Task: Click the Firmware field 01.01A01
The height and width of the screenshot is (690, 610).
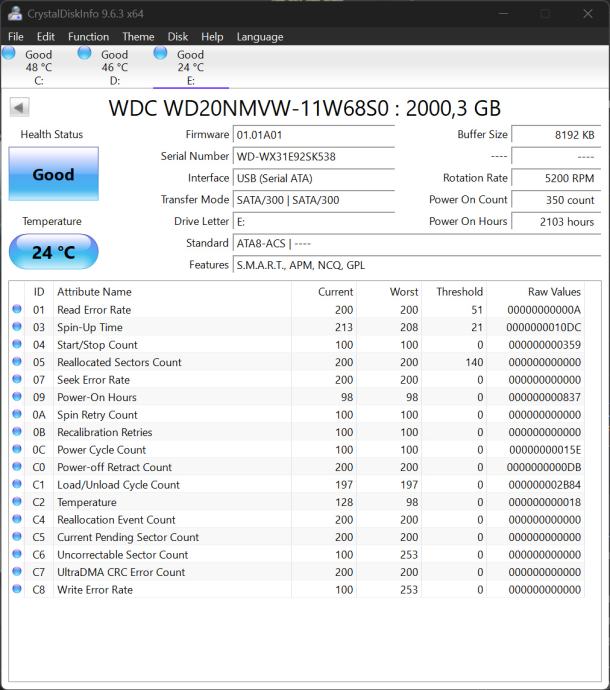Action: 314,135
